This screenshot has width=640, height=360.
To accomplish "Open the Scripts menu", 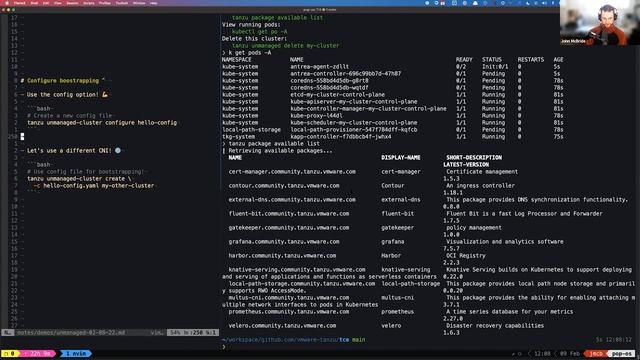I will [x=89, y=3].
